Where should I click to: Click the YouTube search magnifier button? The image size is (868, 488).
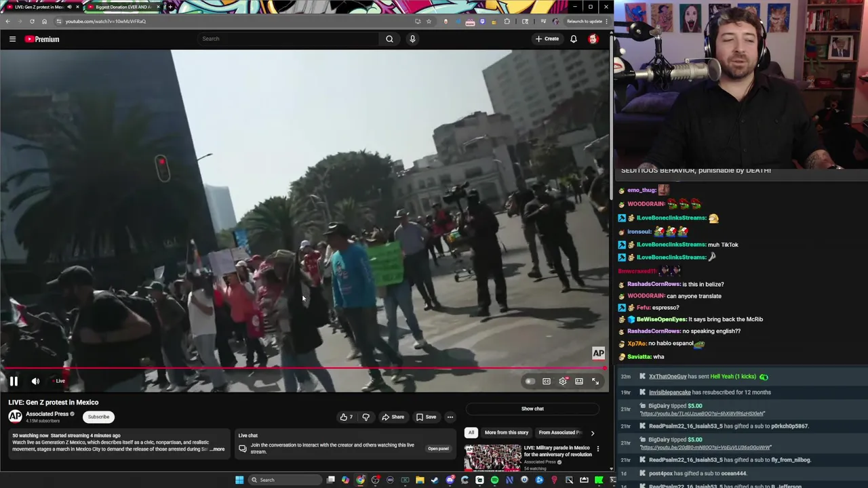pyautogui.click(x=389, y=39)
